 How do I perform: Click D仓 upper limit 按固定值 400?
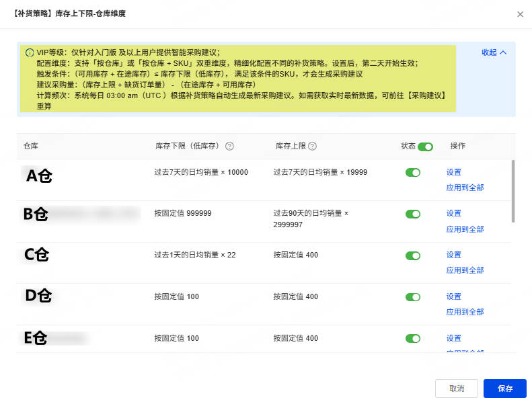pyautogui.click(x=296, y=297)
